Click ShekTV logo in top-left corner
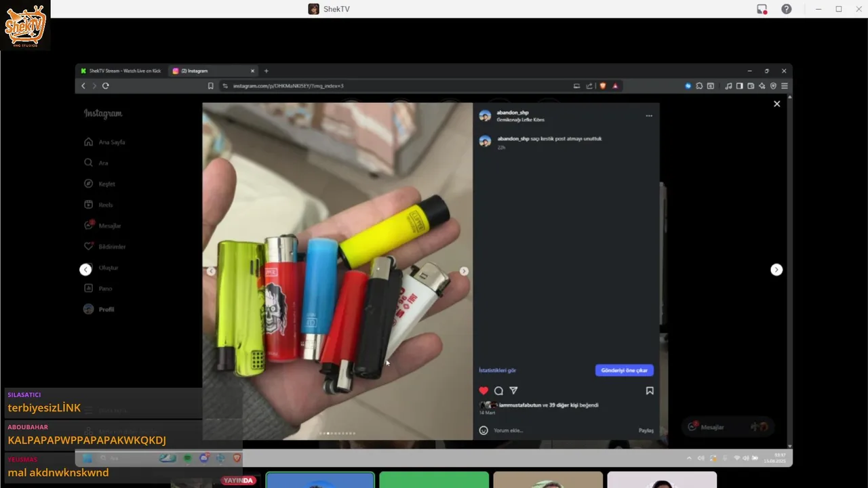The image size is (868, 488). tap(25, 26)
